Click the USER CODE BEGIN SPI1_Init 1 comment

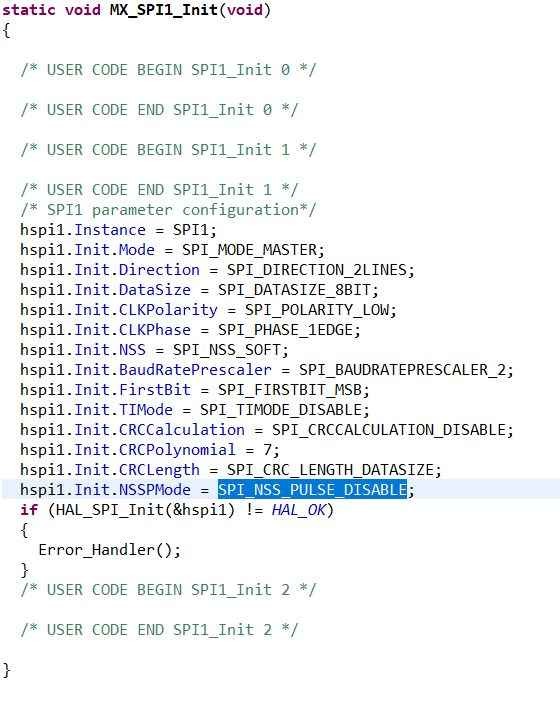[168, 150]
